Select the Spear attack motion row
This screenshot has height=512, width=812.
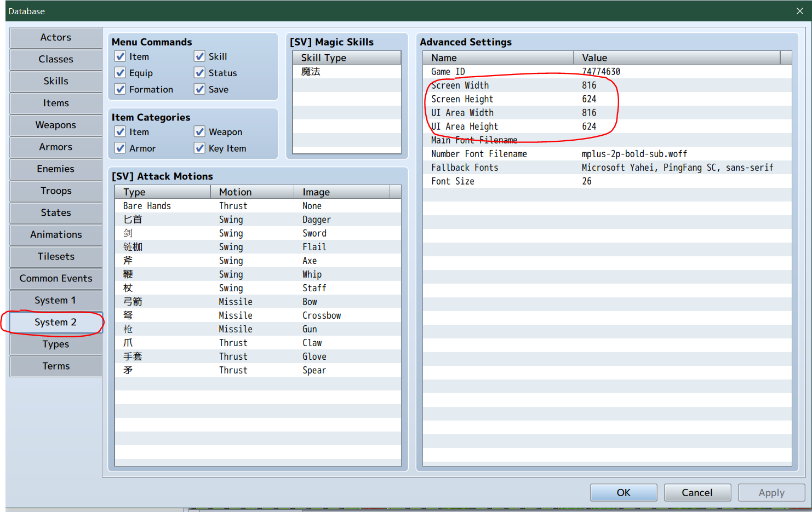[258, 370]
